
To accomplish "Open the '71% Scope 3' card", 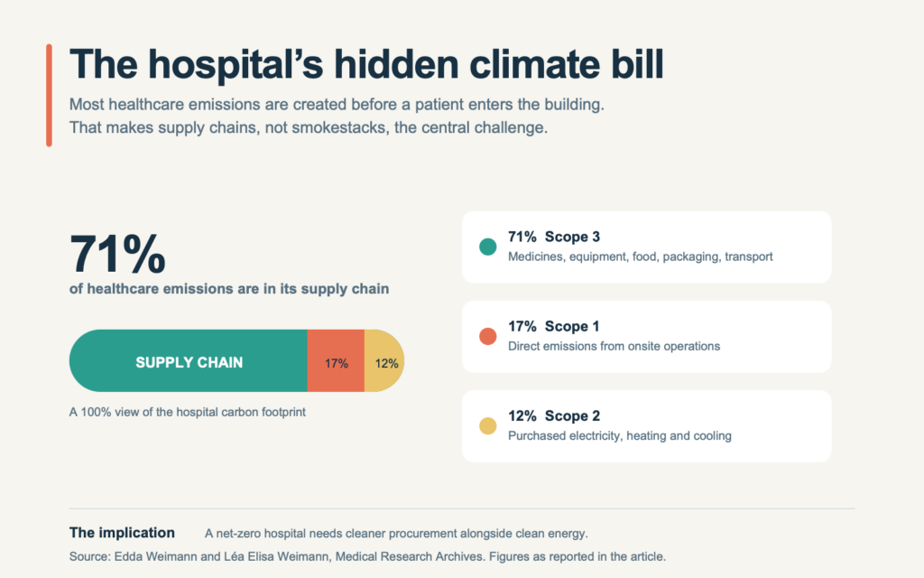I will 646,247.
